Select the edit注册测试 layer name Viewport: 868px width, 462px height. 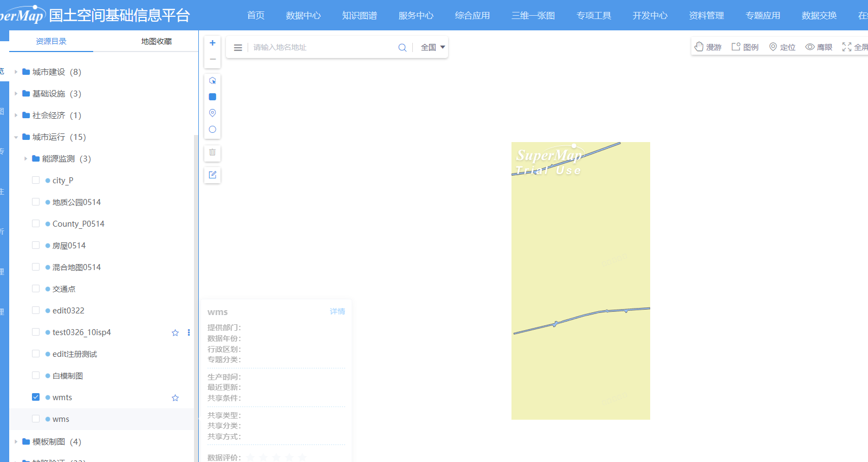pos(75,354)
